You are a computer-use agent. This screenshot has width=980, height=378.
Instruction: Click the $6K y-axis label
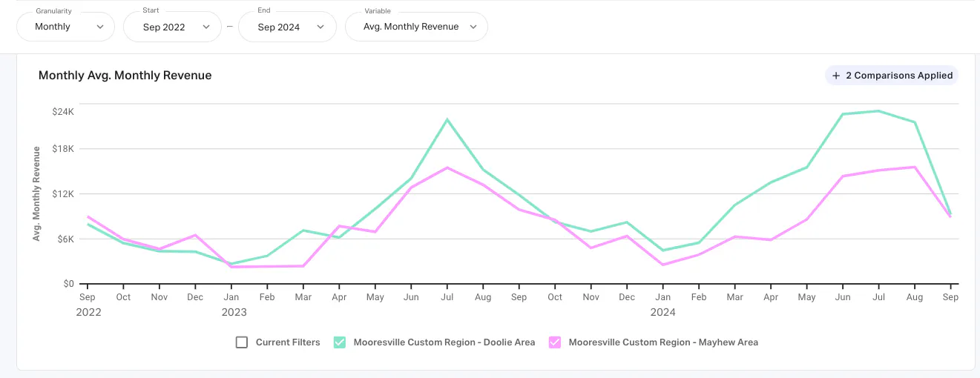(x=65, y=239)
